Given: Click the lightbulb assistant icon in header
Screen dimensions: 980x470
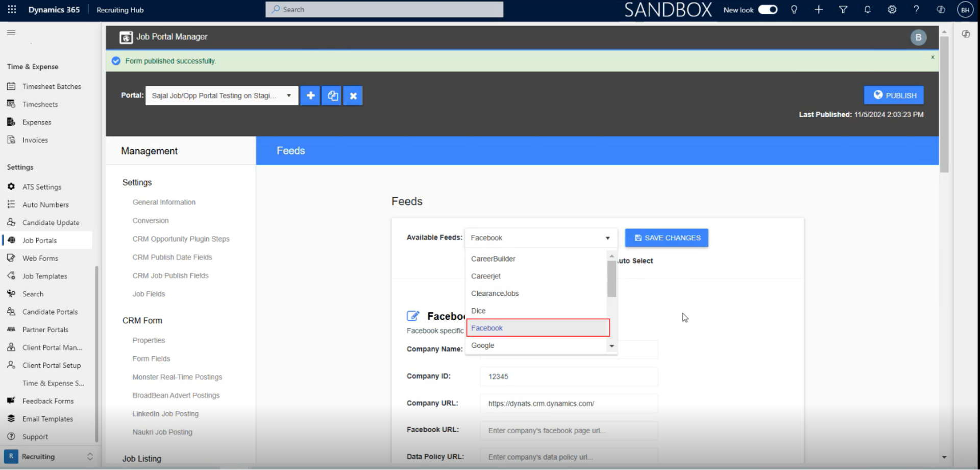Looking at the screenshot, I should click(x=794, y=10).
